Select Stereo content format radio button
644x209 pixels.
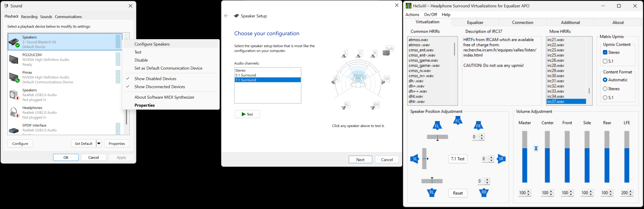point(605,89)
